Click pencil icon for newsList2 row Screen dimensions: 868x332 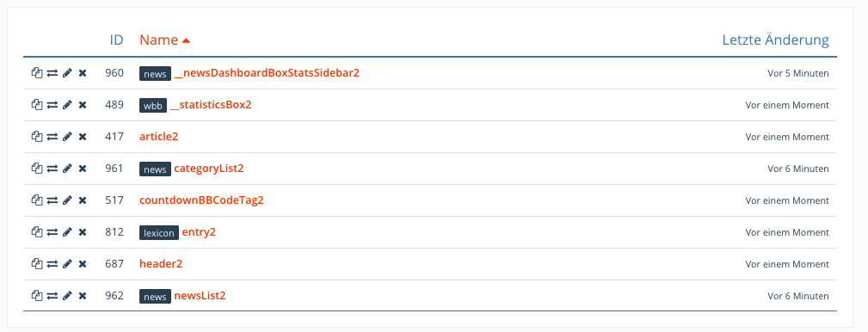tap(68, 296)
